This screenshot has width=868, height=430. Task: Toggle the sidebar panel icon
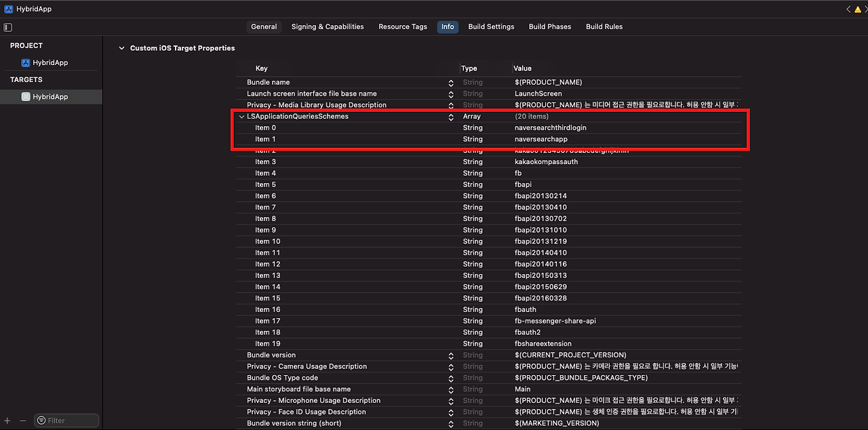[x=8, y=27]
